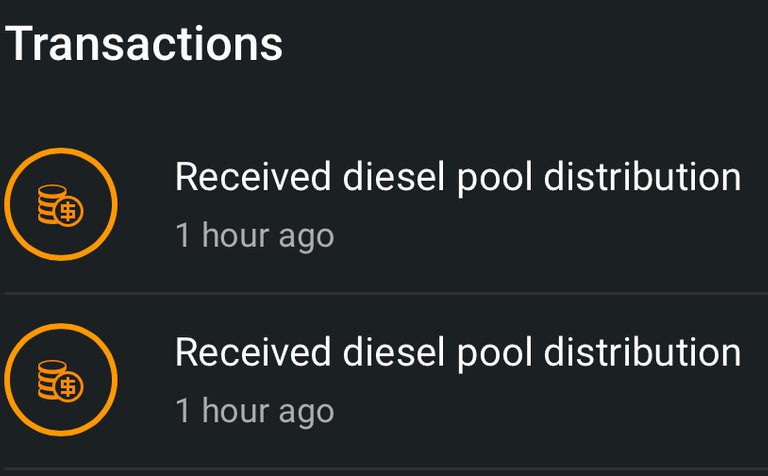
Task: Select the coin stack in first transaction icon
Action: (50, 203)
